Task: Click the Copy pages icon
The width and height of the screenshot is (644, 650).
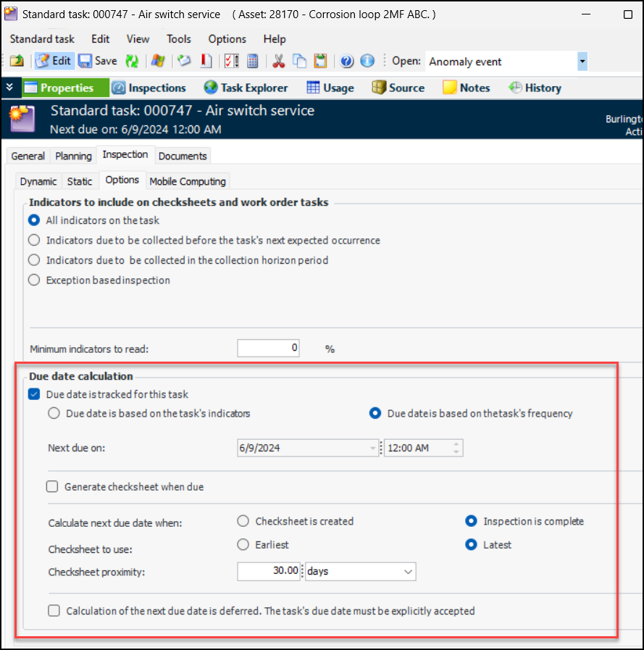Action: pyautogui.click(x=299, y=61)
